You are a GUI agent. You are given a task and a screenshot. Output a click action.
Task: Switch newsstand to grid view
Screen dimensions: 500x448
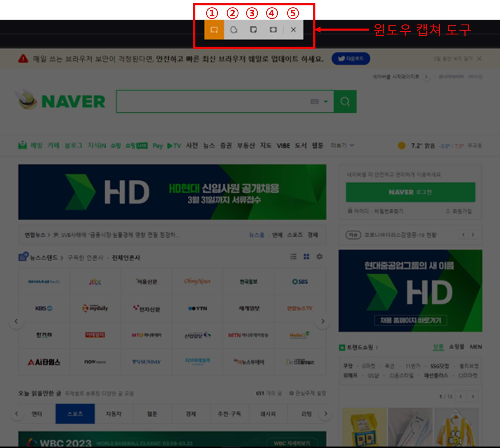[306, 256]
